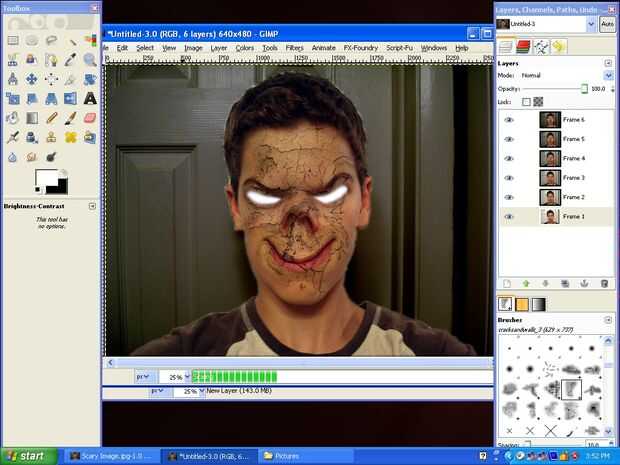Open the px unit dropdown beside progress bar
620x465 pixels.
coord(143,377)
